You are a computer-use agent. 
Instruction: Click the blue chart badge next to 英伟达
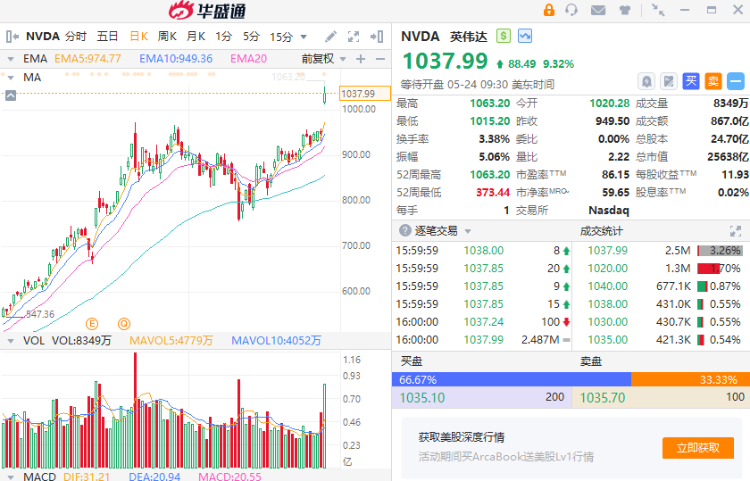525,36
